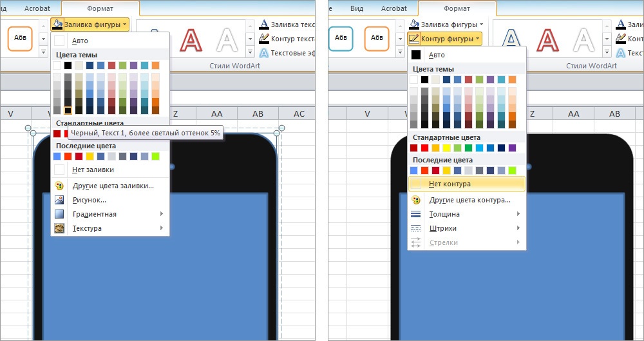Screen dimensions: 644x341
Task: Click Стили WordArt group label in left ribbon
Action: (234, 66)
